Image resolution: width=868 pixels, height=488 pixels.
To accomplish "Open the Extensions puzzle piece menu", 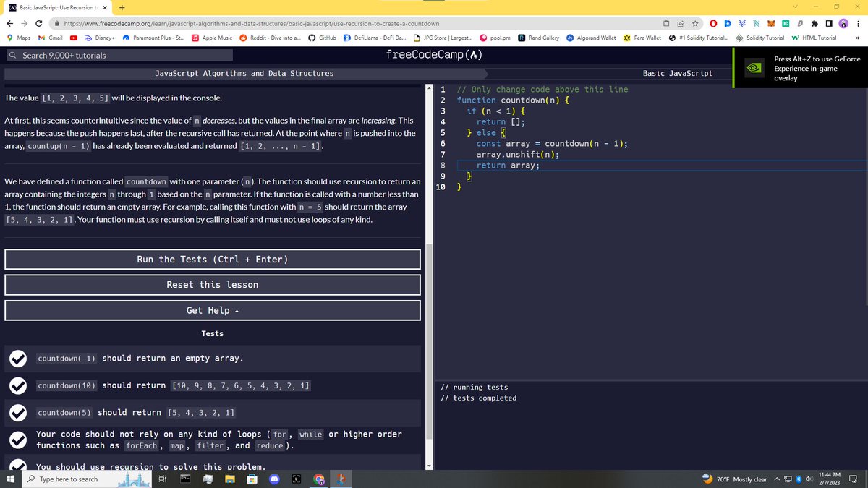I will tap(814, 23).
